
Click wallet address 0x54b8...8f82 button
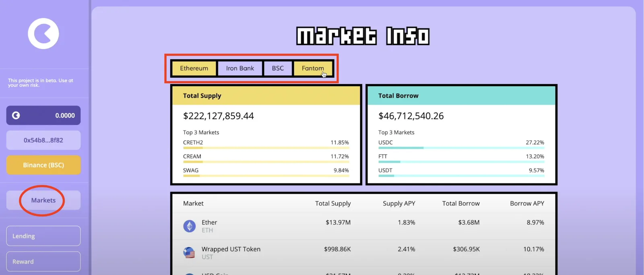tap(43, 140)
